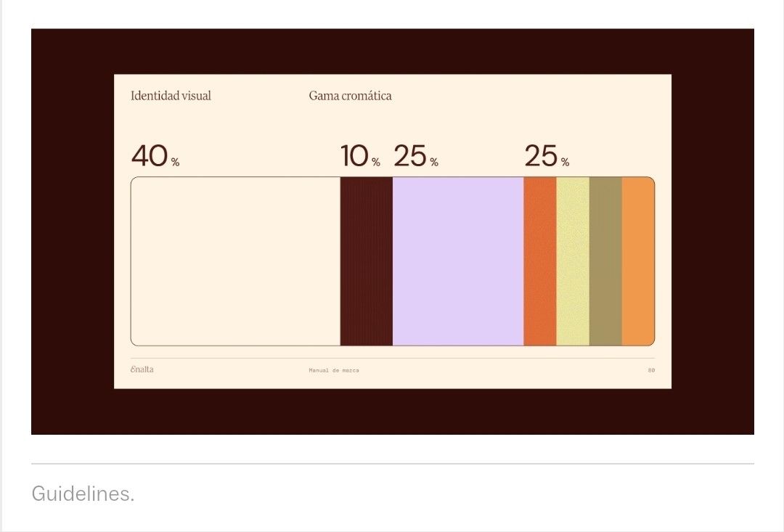The height and width of the screenshot is (532, 784).
Task: Click the 25% label above lilac swatch
Action: tap(415, 156)
